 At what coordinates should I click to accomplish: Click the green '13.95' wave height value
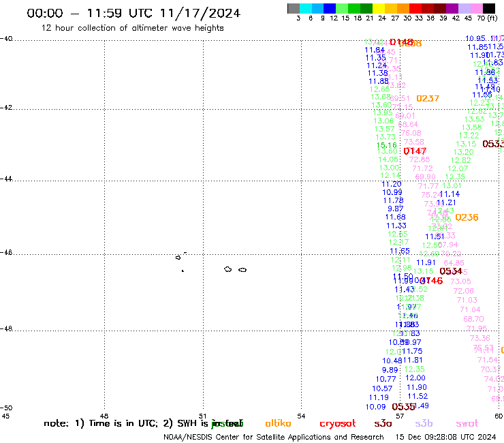pyautogui.click(x=383, y=112)
